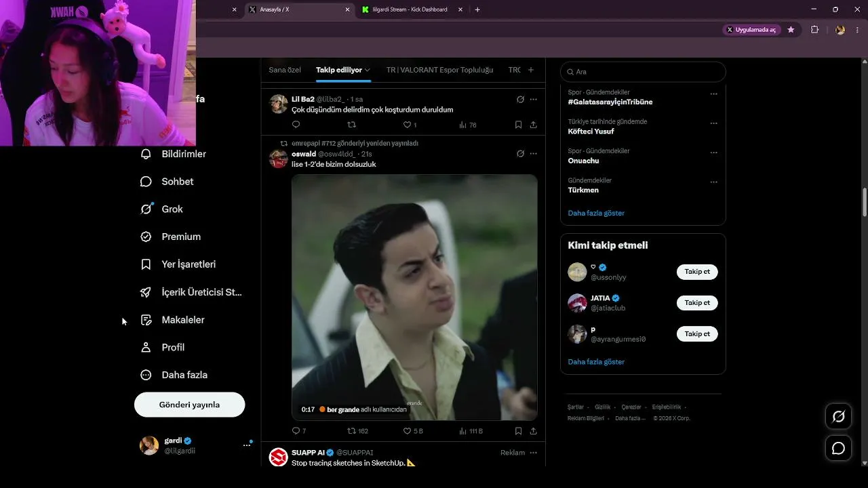
Task: Show more follow suggestions Daha fazla göster
Action: [596, 362]
